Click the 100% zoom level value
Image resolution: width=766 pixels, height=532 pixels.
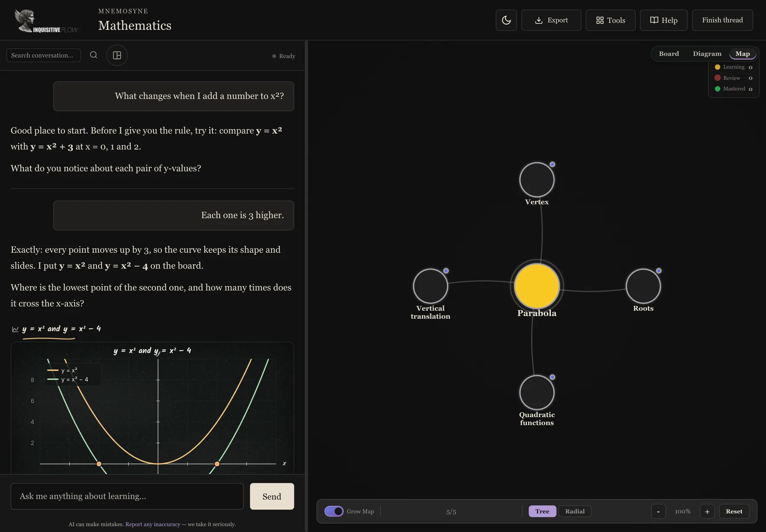(683, 511)
